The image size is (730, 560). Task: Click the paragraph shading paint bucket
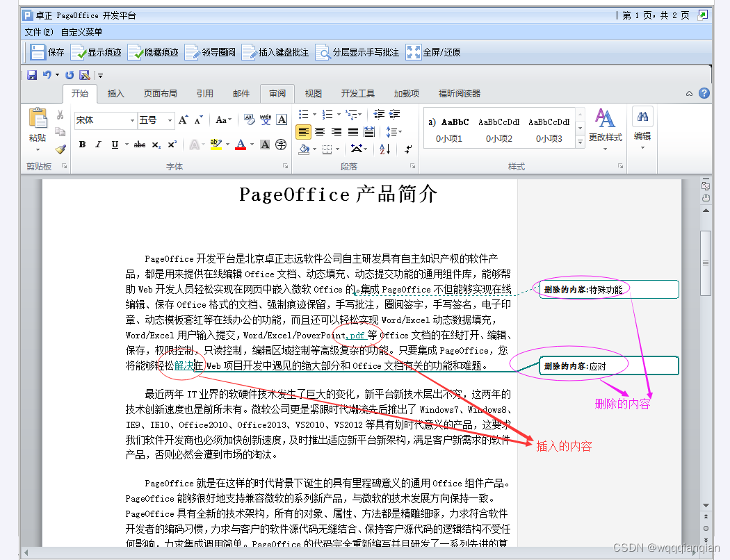[304, 149]
